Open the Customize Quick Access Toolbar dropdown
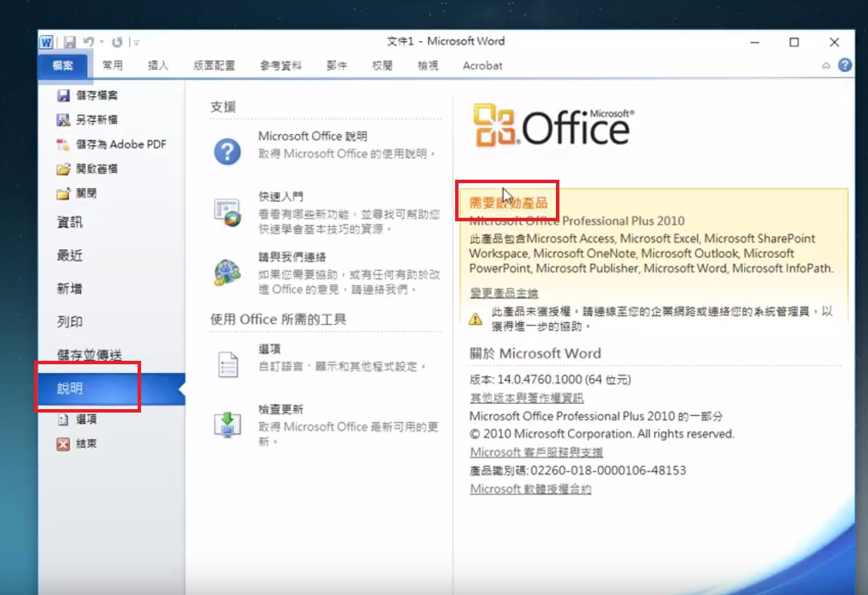The image size is (868, 595). point(137,43)
